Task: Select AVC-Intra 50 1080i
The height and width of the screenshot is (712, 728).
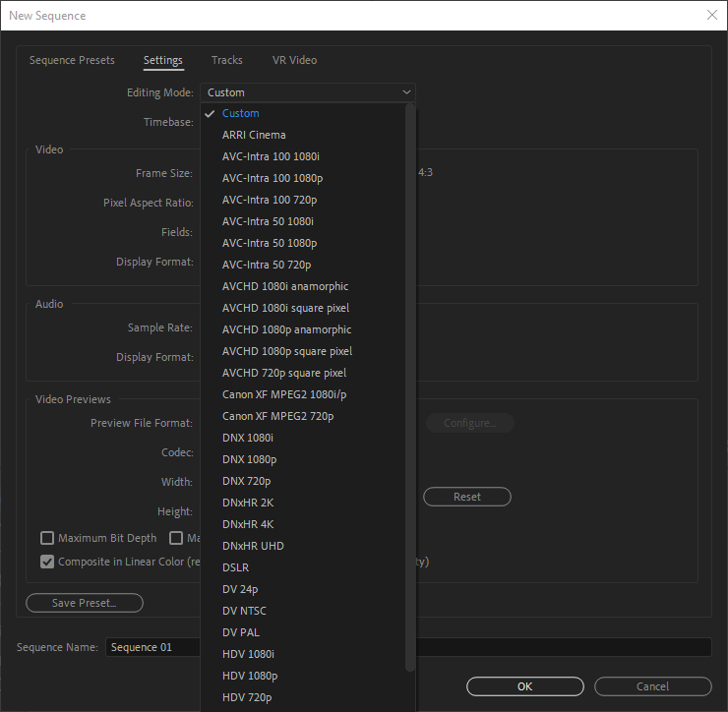Action: (303, 221)
